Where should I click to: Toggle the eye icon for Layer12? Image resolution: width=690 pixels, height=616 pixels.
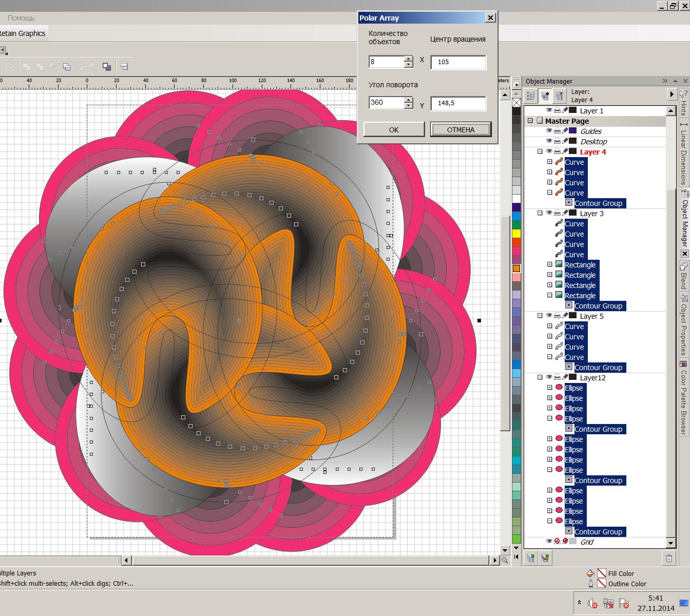549,377
